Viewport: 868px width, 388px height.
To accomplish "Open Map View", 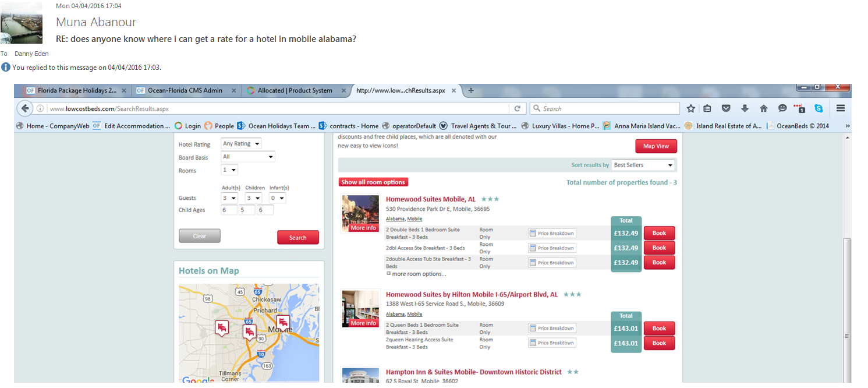I will tap(656, 146).
